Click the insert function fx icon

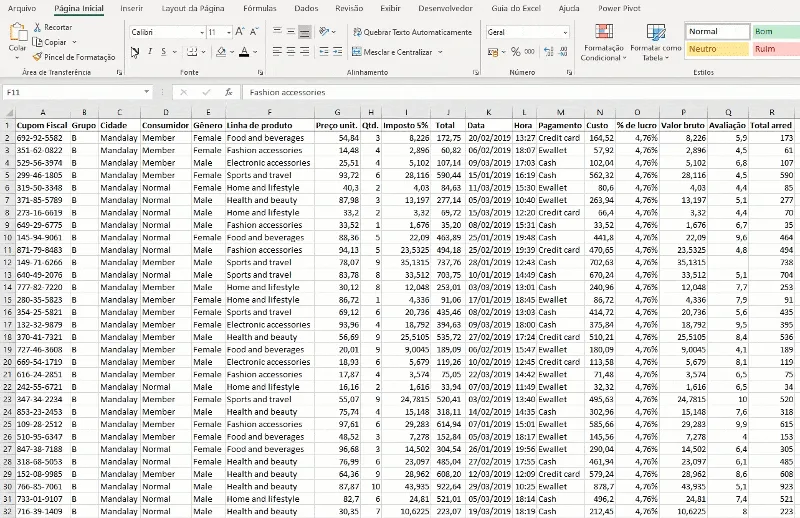(x=229, y=92)
